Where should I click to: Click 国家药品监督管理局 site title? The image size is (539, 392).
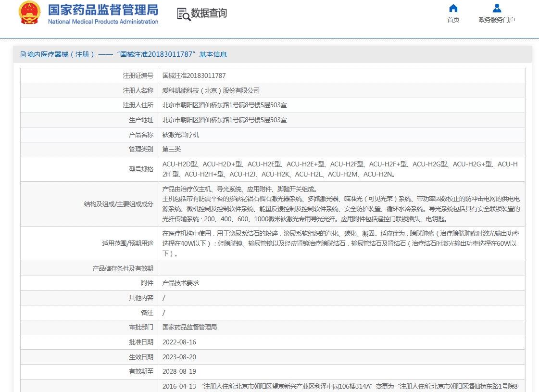coord(103,10)
